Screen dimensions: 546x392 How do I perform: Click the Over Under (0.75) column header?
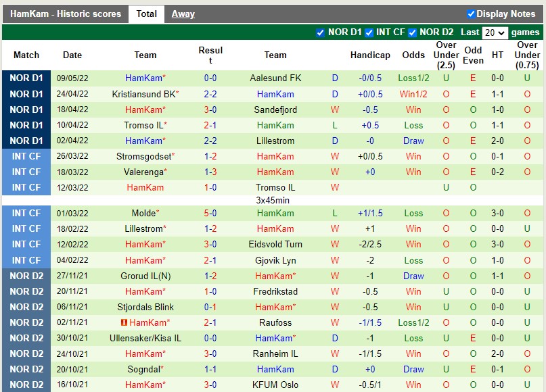click(527, 55)
